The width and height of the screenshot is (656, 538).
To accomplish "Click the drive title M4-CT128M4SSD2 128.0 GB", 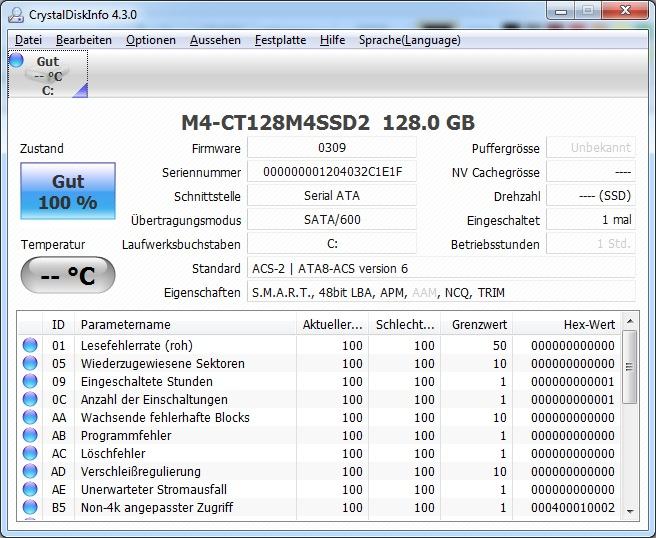I will 328,123.
